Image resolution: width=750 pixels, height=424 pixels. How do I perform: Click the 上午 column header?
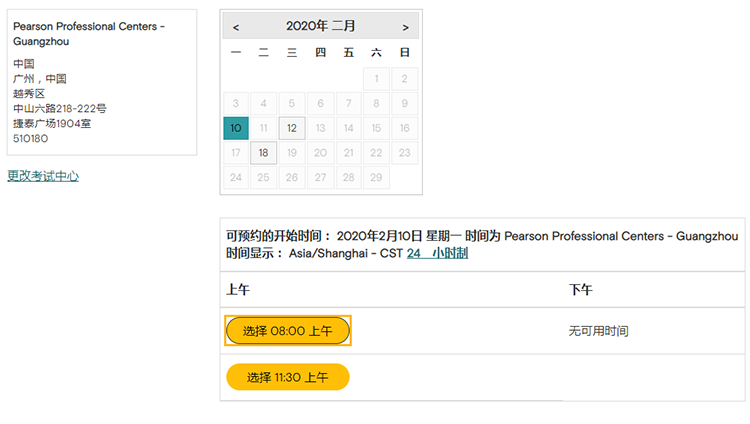tap(238, 290)
